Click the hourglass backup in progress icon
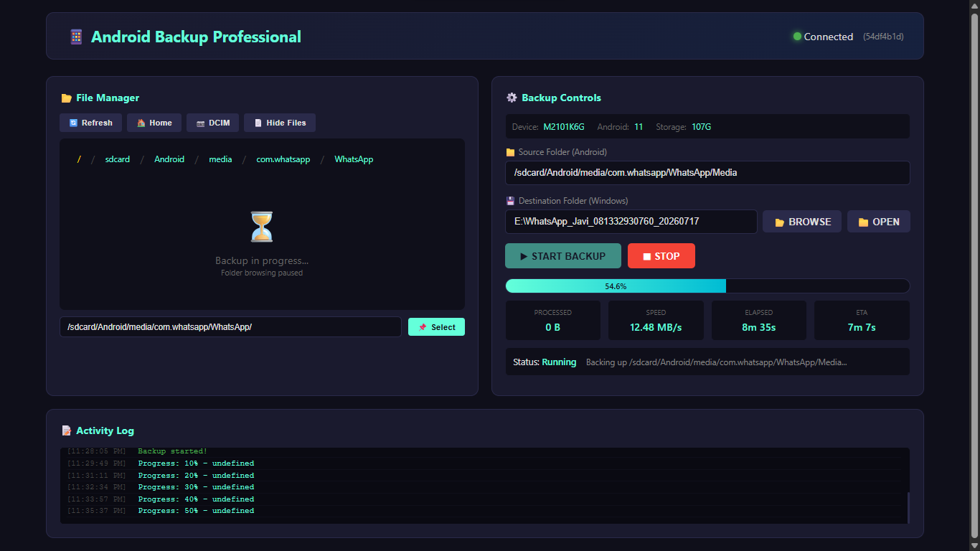This screenshot has width=980, height=551. [x=262, y=227]
